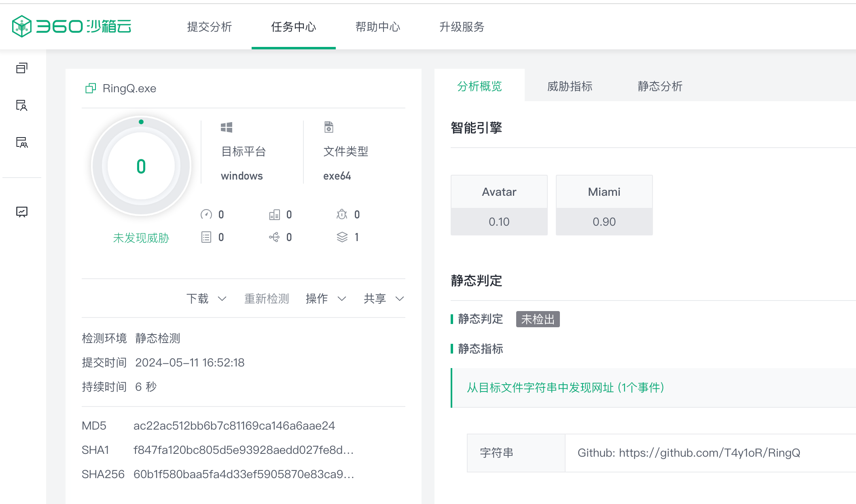Click the 360 沙箱云 logo
Viewport: 856px width, 504px height.
72,26
